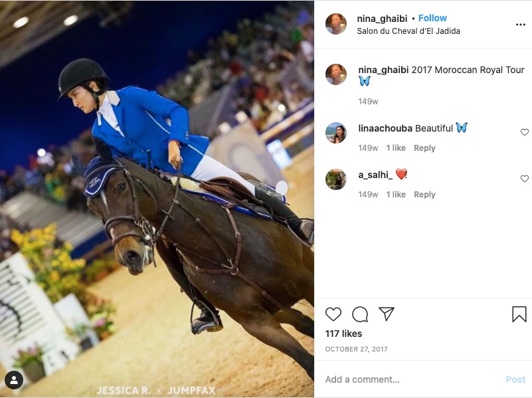532x398 pixels.
Task: View nina_ghaibi header profile picture
Action: pos(336,24)
